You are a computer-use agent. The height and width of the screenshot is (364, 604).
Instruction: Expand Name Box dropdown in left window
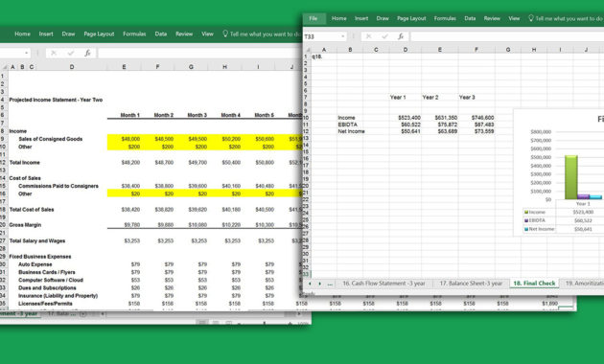tap(26, 53)
